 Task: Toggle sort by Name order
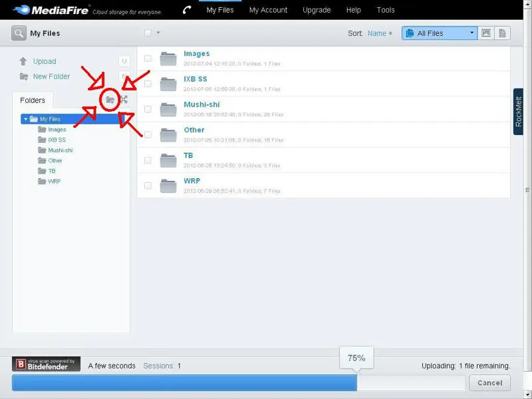[380, 33]
